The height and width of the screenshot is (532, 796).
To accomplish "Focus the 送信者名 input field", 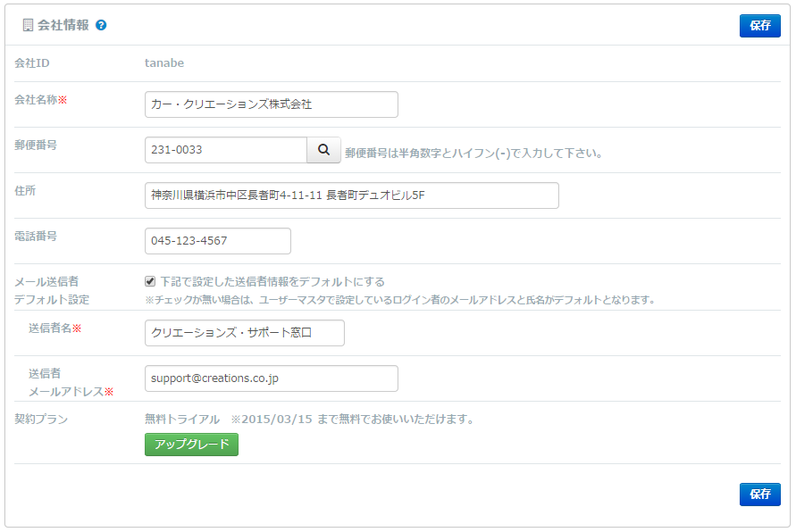I will click(244, 333).
